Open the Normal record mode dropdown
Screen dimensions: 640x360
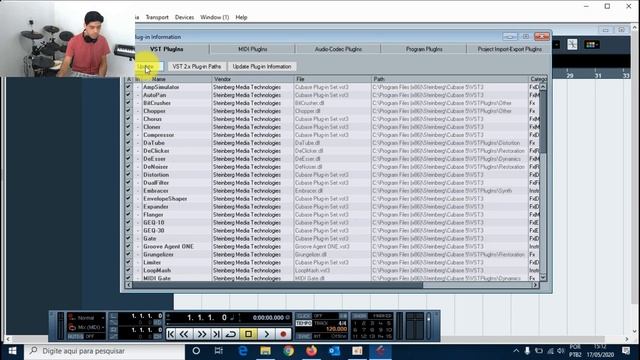point(87,318)
